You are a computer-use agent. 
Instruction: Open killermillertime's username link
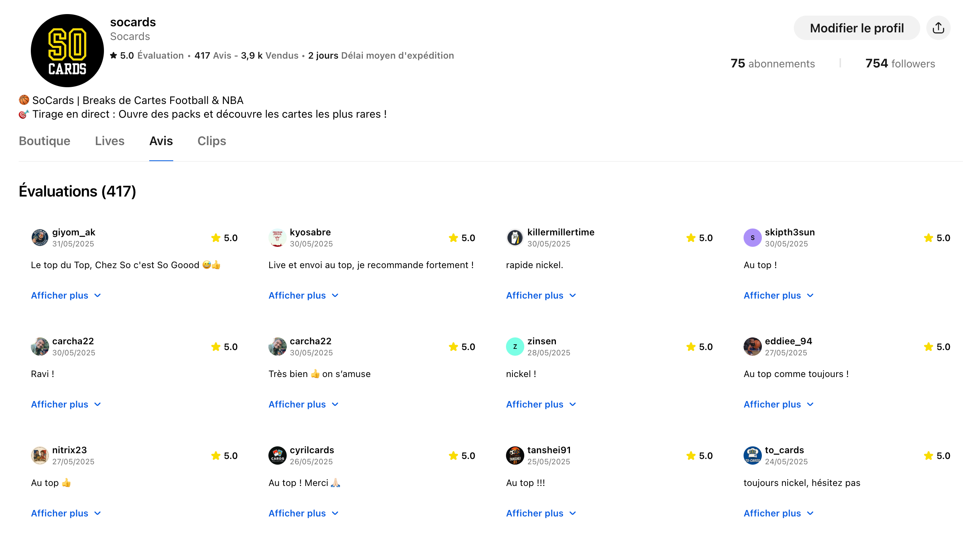pos(561,232)
